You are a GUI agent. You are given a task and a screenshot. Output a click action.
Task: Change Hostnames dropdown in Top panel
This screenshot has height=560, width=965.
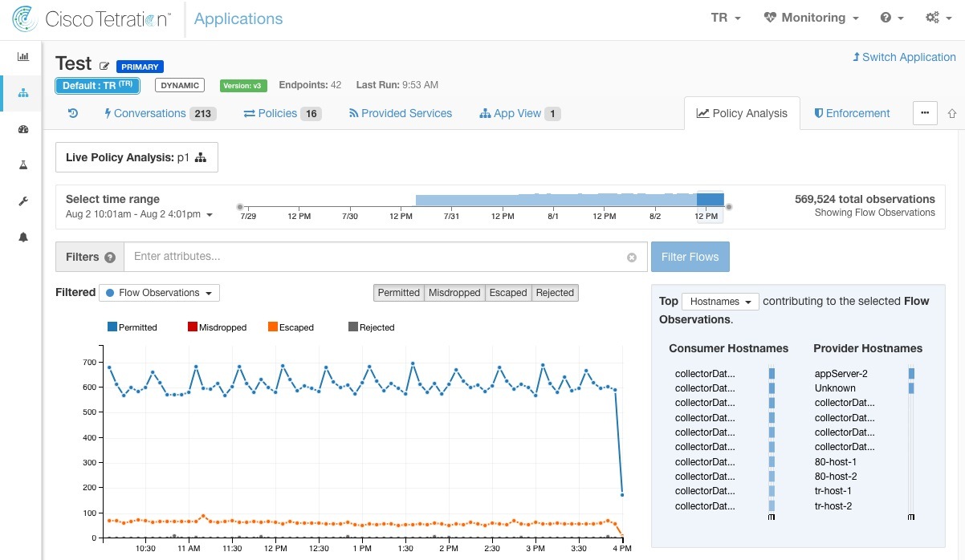click(x=720, y=301)
